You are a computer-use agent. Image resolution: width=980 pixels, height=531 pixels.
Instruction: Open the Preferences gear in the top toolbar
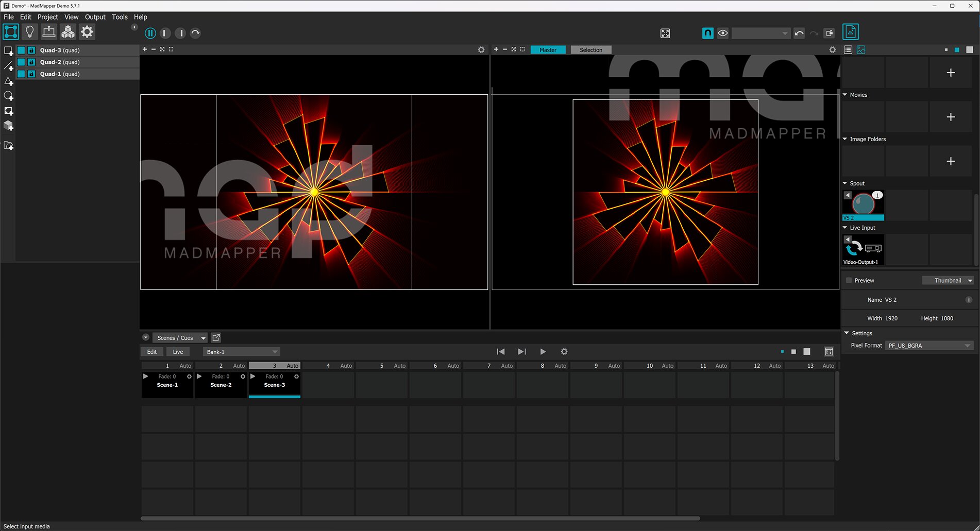tap(87, 32)
